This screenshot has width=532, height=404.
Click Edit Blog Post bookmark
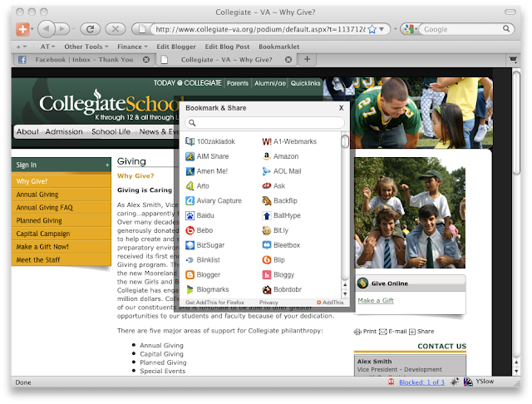[x=227, y=47]
